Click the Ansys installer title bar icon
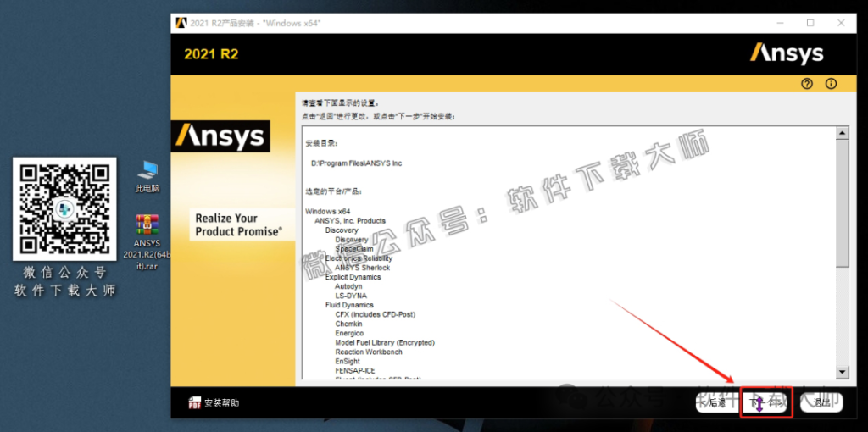The width and height of the screenshot is (868, 432). 181,23
